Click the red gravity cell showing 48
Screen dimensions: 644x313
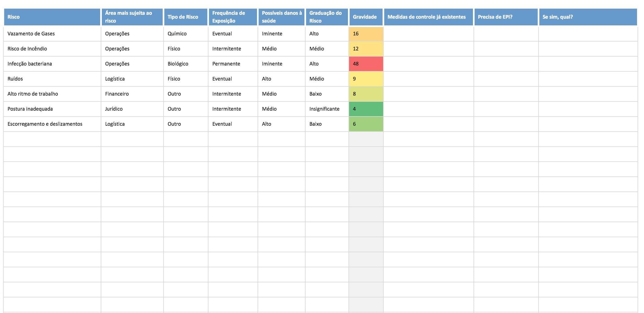click(x=366, y=64)
